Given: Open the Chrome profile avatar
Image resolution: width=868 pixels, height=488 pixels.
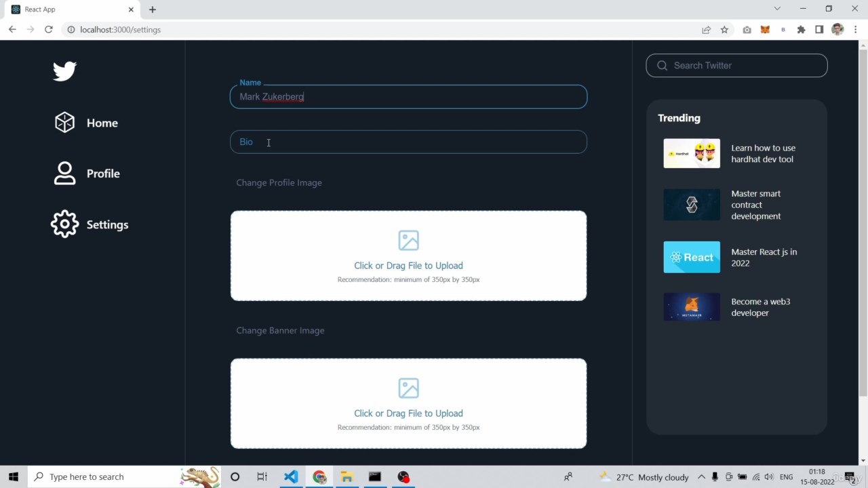Looking at the screenshot, I should (837, 30).
